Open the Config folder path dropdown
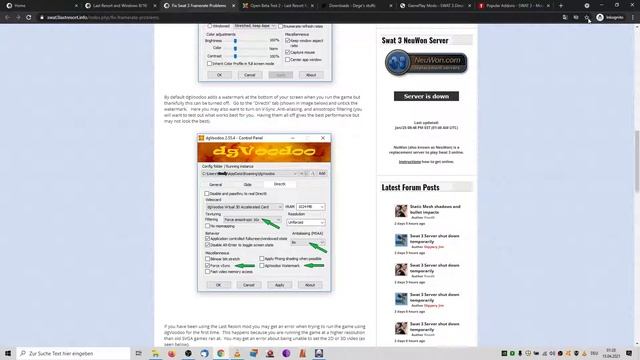The height and width of the screenshot is (360, 640). pyautogui.click(x=249, y=173)
